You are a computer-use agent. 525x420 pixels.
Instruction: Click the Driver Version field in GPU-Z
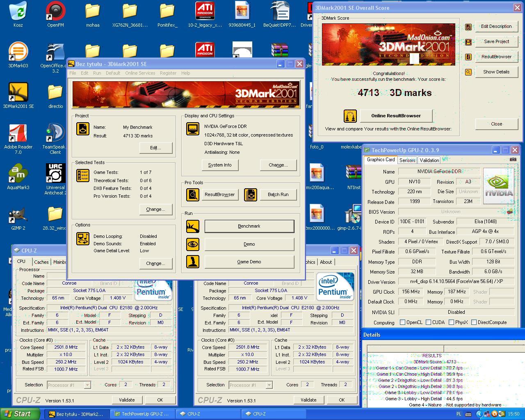(456, 282)
